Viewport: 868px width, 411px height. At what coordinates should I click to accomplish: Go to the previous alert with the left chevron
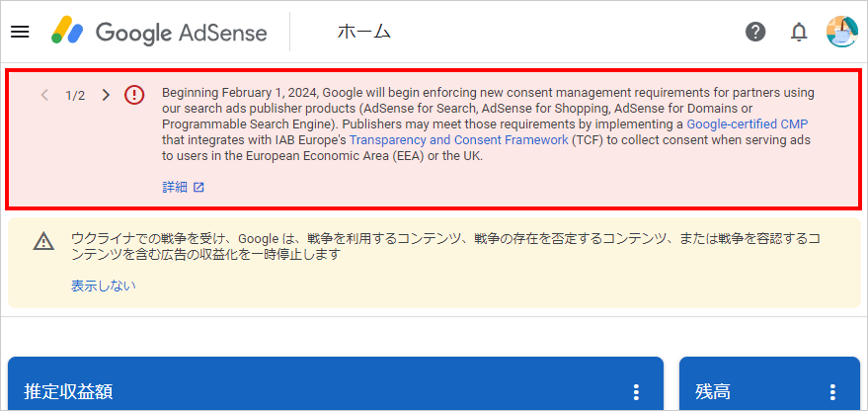44,95
